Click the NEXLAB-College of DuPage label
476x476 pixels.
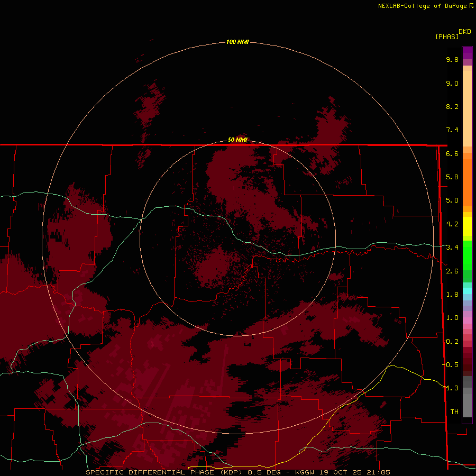point(423,6)
